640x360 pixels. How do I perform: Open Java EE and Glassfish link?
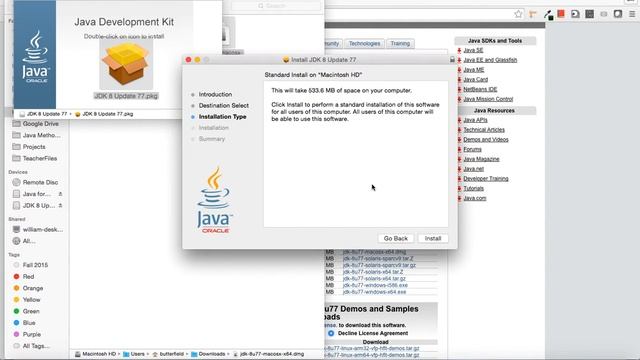[490, 60]
